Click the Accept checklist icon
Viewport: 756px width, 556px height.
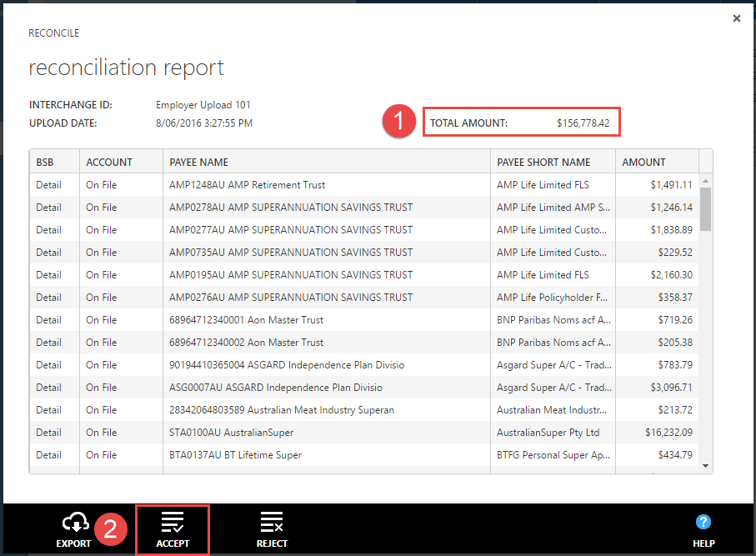[x=173, y=523]
